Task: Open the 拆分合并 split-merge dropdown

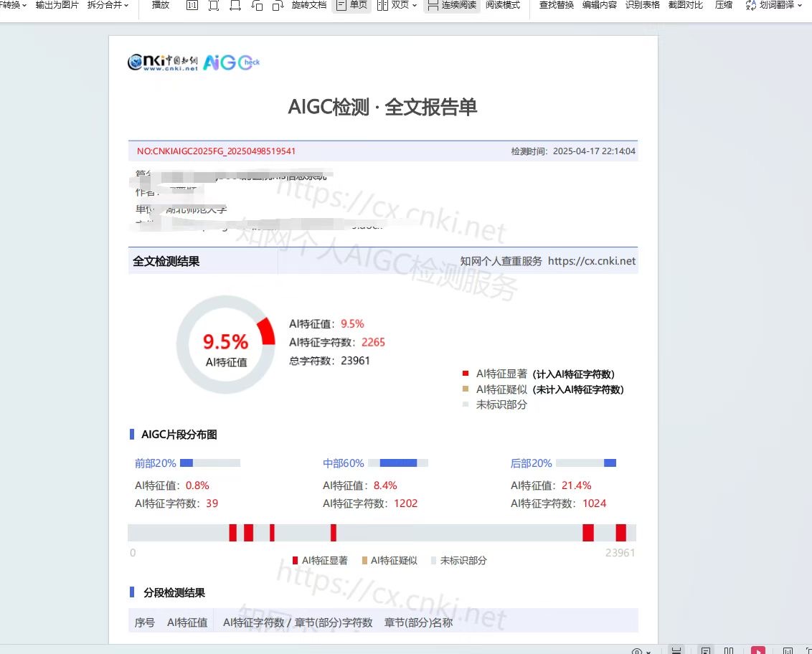Action: point(106,6)
